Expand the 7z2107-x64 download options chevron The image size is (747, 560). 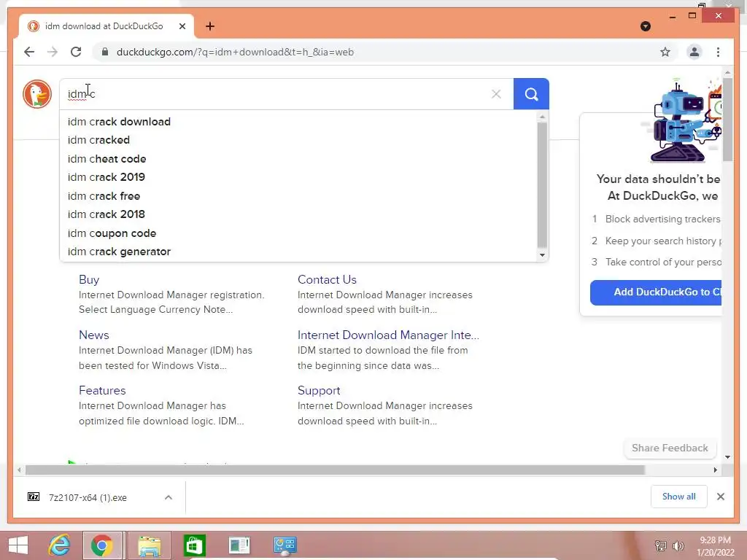(x=169, y=497)
